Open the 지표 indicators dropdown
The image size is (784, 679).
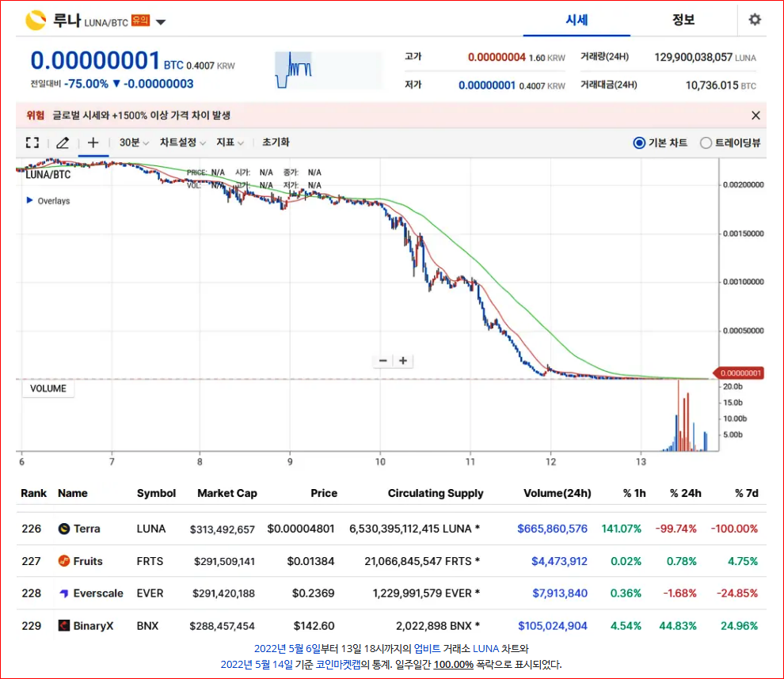pos(230,143)
